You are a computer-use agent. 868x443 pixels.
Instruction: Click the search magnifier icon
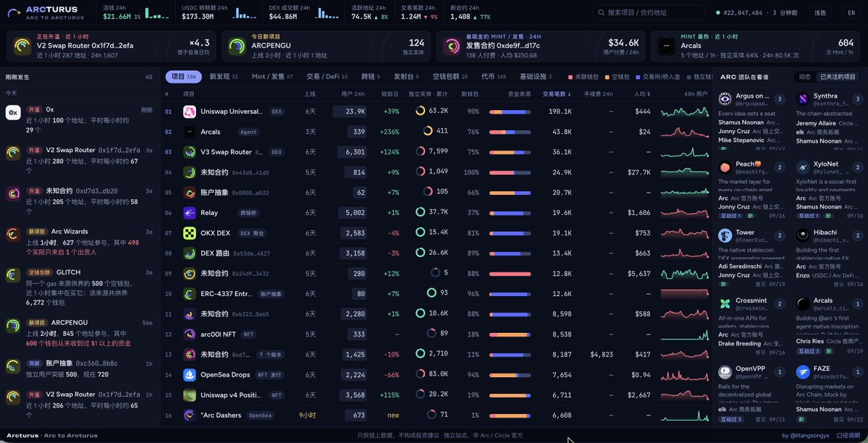point(602,13)
